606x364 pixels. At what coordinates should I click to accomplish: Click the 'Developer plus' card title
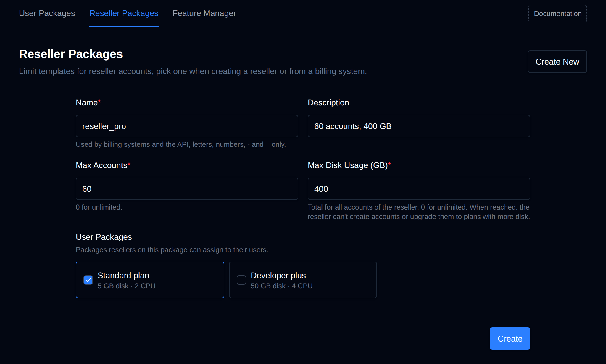pos(278,275)
